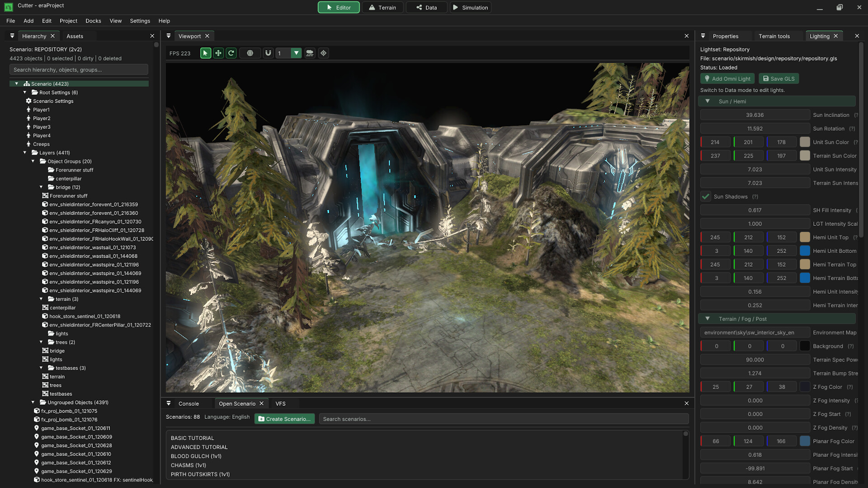
Task: Click the Cutter app logo icon
Action: (9, 7)
